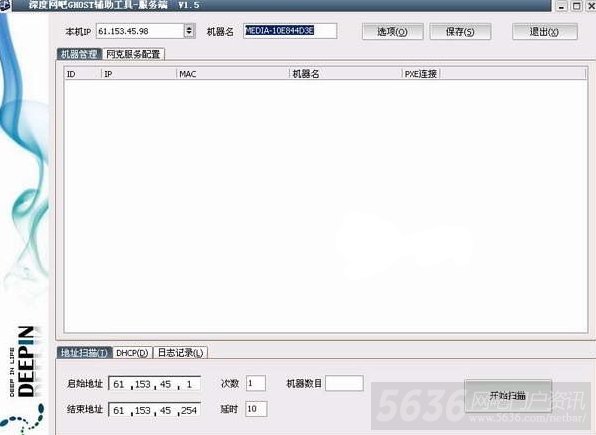This screenshot has width=596, height=435.
Task: Switch to 网克服务配置 tab
Action: click(133, 54)
